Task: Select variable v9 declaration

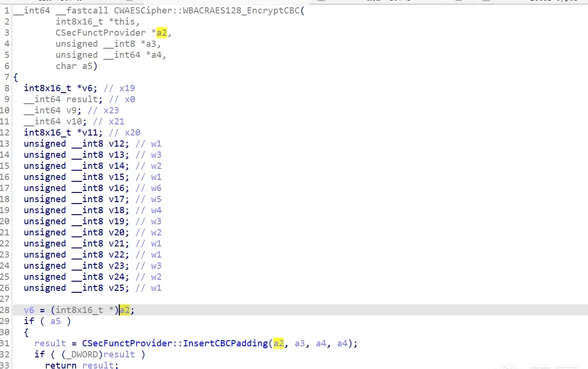Action: [x=71, y=110]
